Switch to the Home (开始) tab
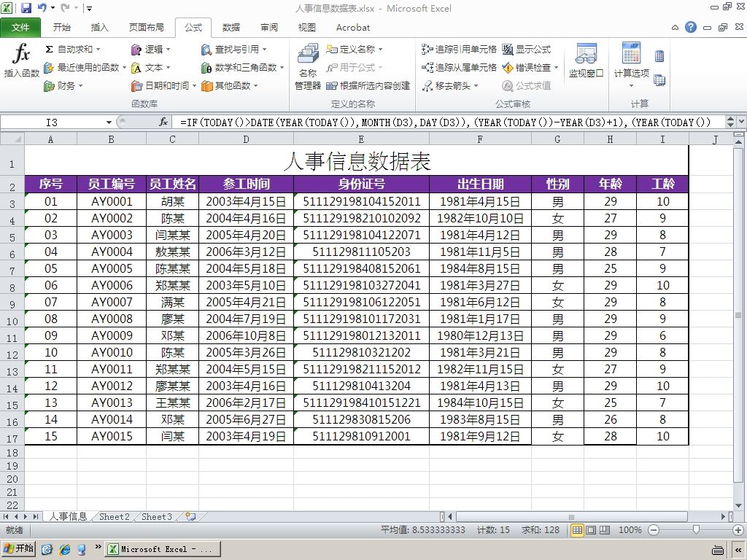Screen dimensions: 747x560 [x=62, y=28]
